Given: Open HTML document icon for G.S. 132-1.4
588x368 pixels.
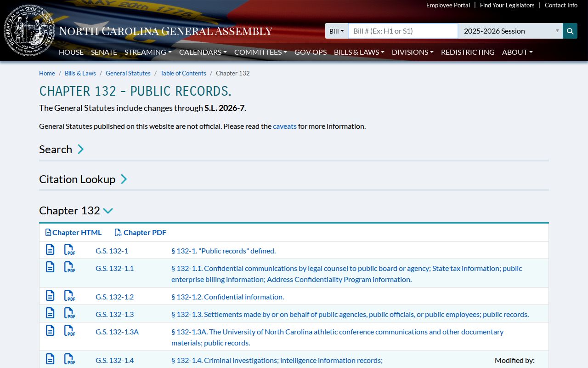Looking at the screenshot, I should (50, 359).
